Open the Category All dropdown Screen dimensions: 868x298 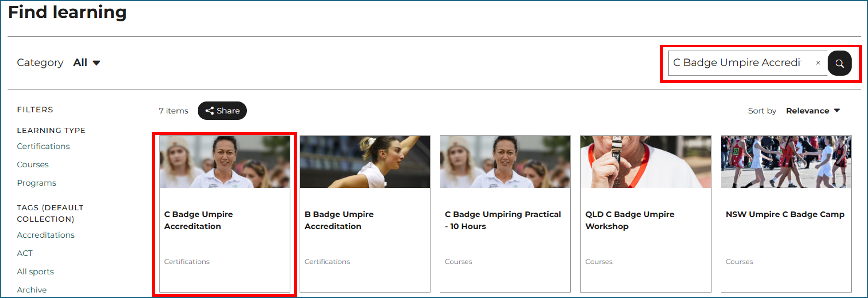[87, 63]
